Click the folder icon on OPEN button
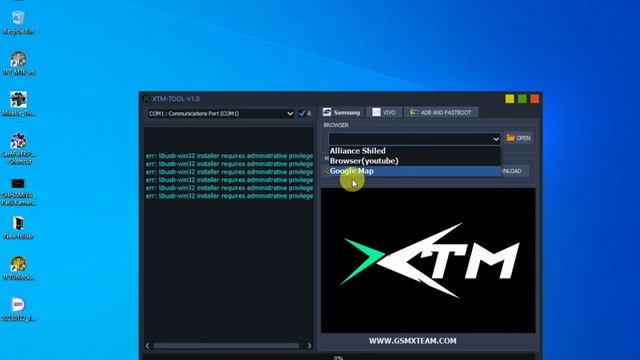The height and width of the screenshot is (360, 640). (x=511, y=138)
